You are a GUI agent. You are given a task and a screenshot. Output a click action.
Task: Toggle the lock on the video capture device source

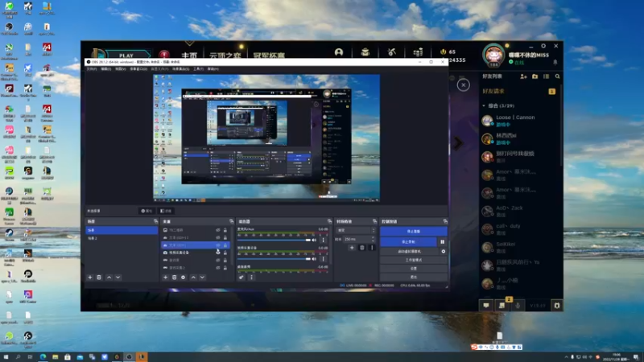click(x=225, y=253)
